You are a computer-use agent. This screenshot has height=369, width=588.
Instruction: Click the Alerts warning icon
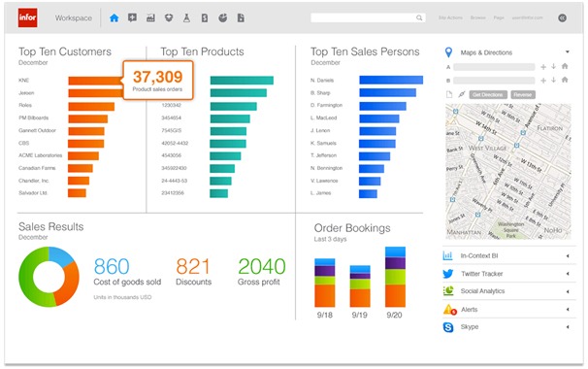449,310
